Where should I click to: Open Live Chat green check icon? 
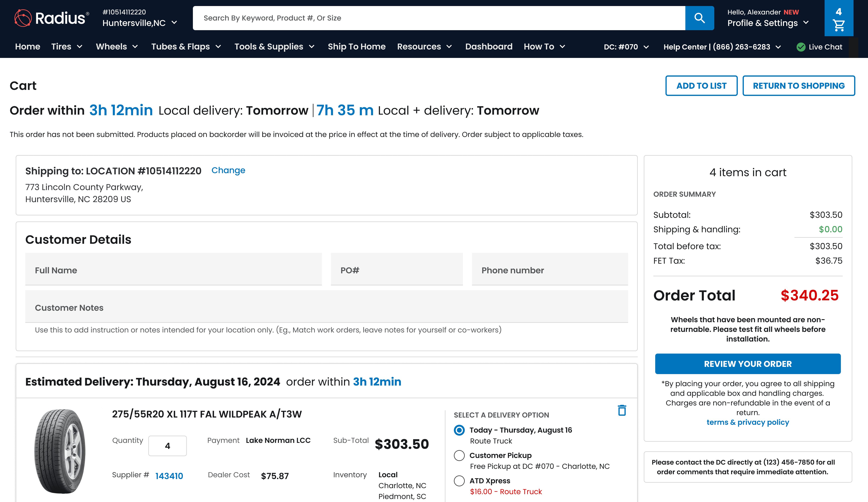pyautogui.click(x=801, y=47)
